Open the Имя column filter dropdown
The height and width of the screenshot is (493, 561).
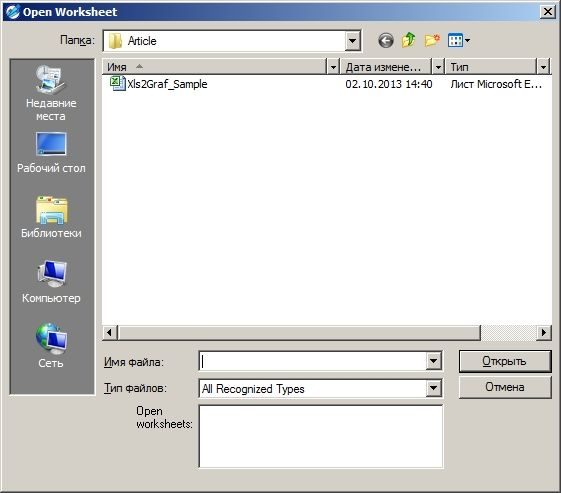[x=333, y=67]
